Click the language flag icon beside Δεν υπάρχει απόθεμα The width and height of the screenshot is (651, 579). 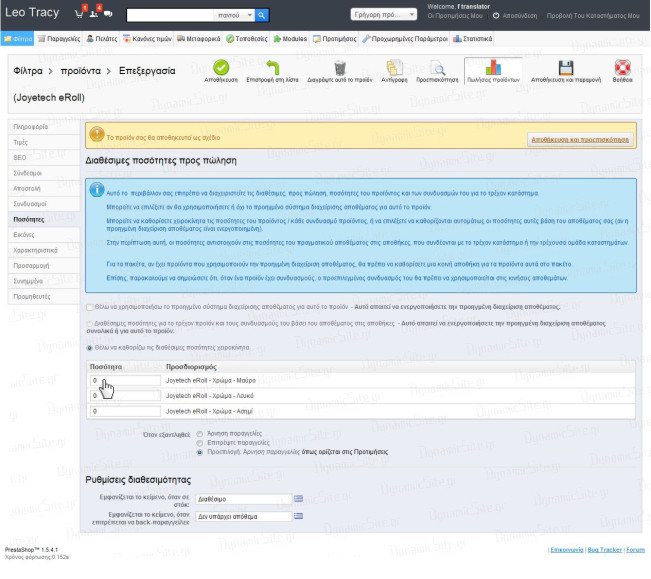point(299,516)
